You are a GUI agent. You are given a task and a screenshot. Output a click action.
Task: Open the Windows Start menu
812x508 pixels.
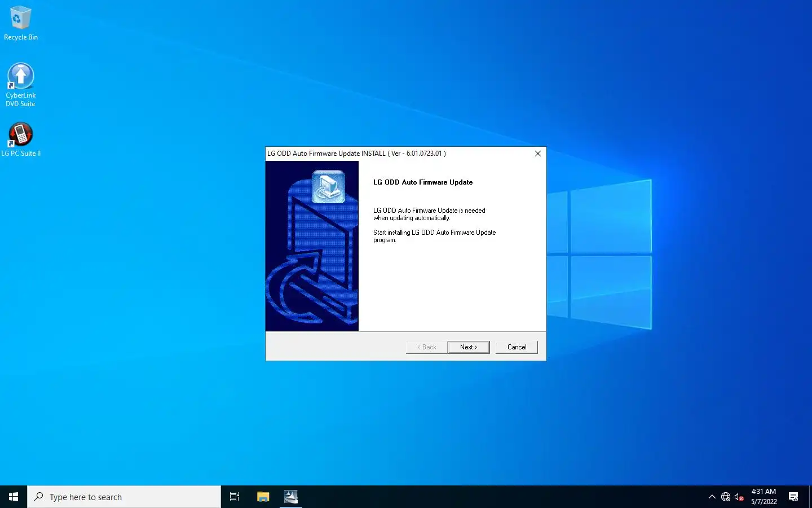coord(14,497)
